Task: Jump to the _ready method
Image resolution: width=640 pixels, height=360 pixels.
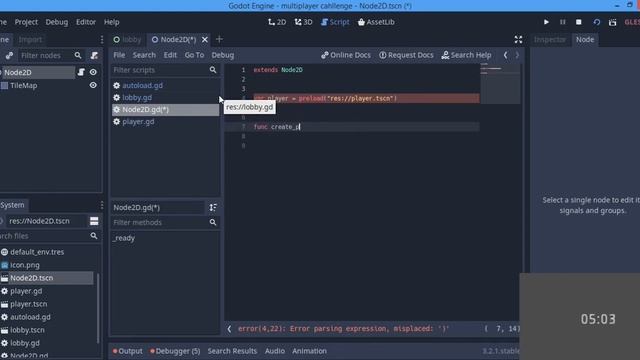Action: (124, 238)
